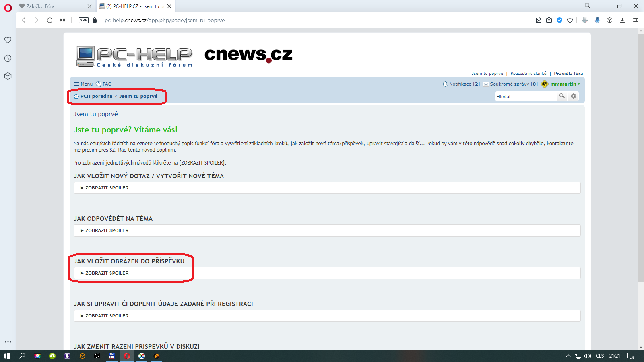
Task: Open the Opera main menu logo
Action: (8, 8)
